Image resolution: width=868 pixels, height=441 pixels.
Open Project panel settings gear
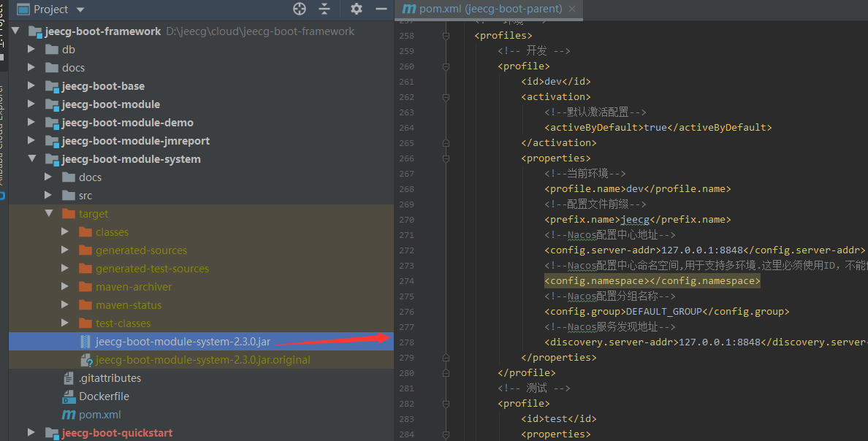(357, 9)
